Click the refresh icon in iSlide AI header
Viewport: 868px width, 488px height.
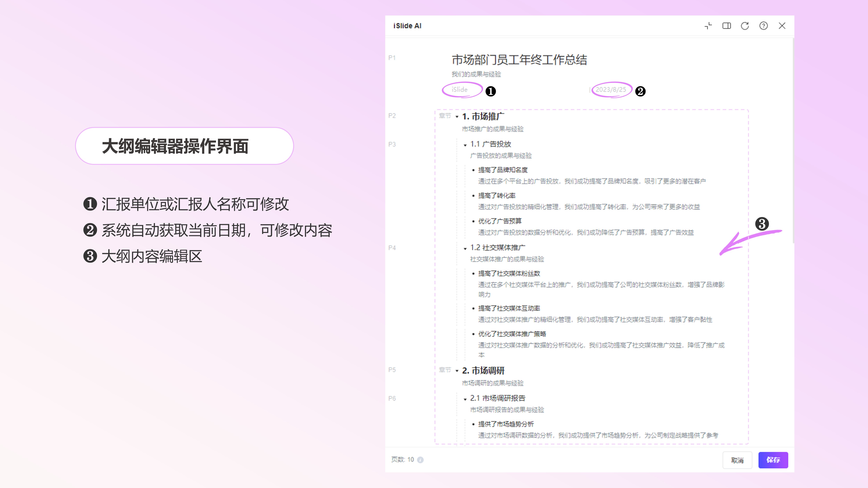point(745,26)
